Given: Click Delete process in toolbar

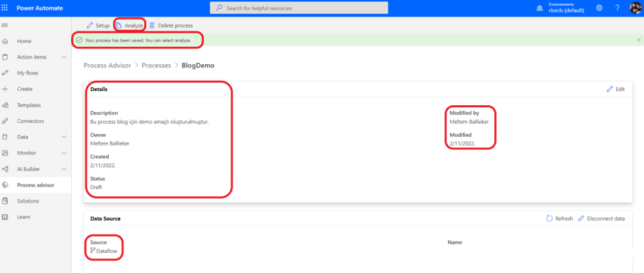Looking at the screenshot, I should click(171, 25).
